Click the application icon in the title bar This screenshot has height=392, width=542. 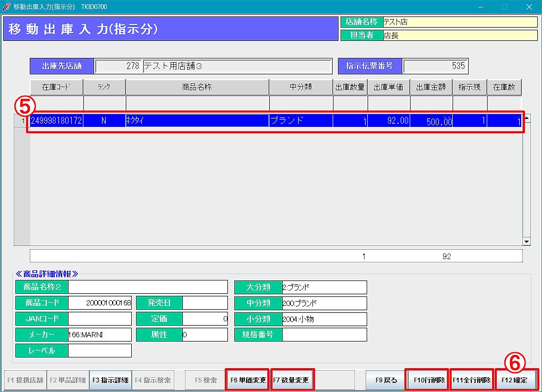[x=6, y=7]
